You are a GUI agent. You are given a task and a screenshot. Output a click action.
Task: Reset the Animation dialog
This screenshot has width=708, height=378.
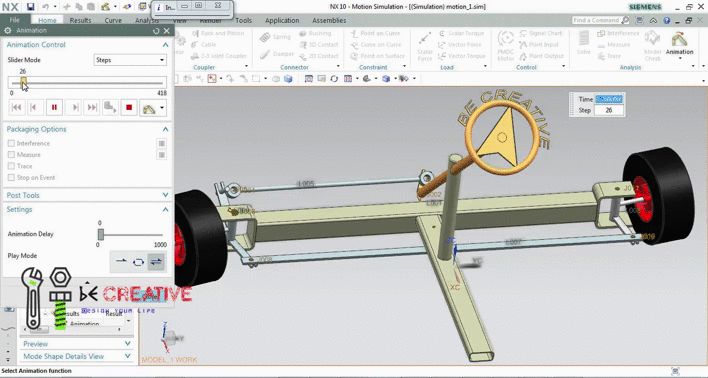[156, 31]
